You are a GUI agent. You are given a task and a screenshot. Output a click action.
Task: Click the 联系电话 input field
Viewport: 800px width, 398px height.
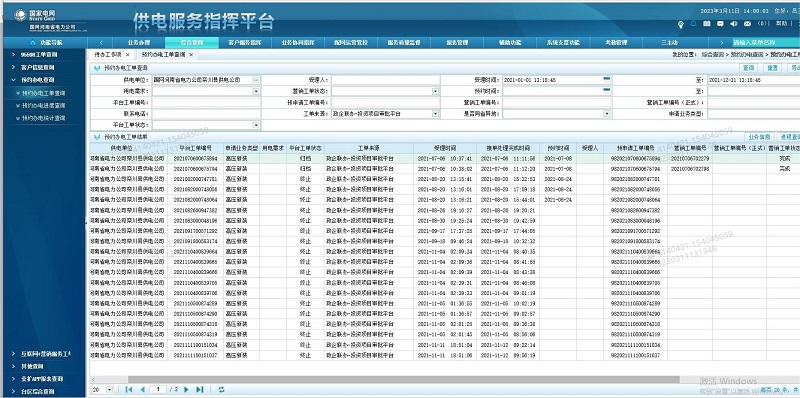click(206, 114)
